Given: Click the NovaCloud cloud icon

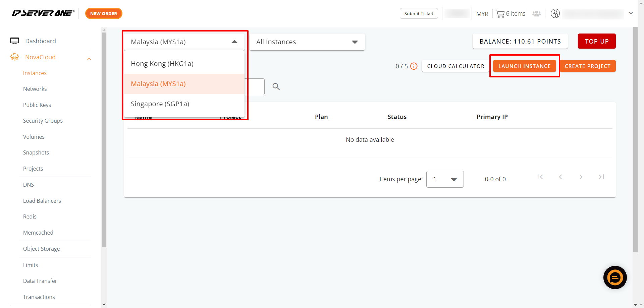Looking at the screenshot, I should tap(15, 57).
